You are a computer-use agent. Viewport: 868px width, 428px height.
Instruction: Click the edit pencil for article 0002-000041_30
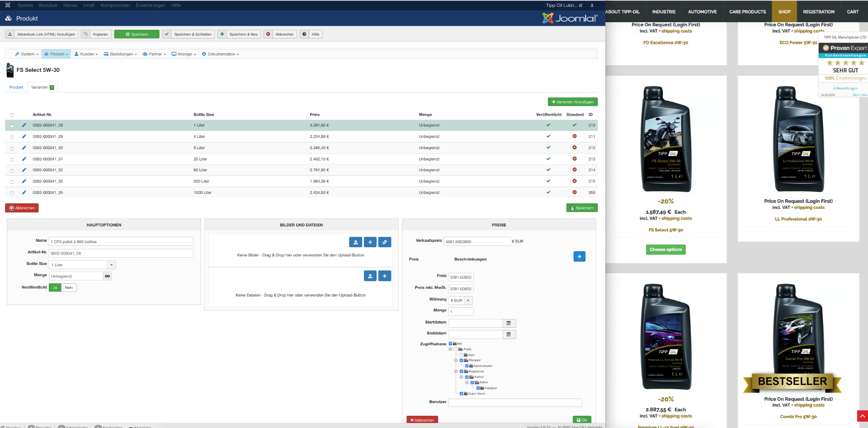pyautogui.click(x=24, y=147)
